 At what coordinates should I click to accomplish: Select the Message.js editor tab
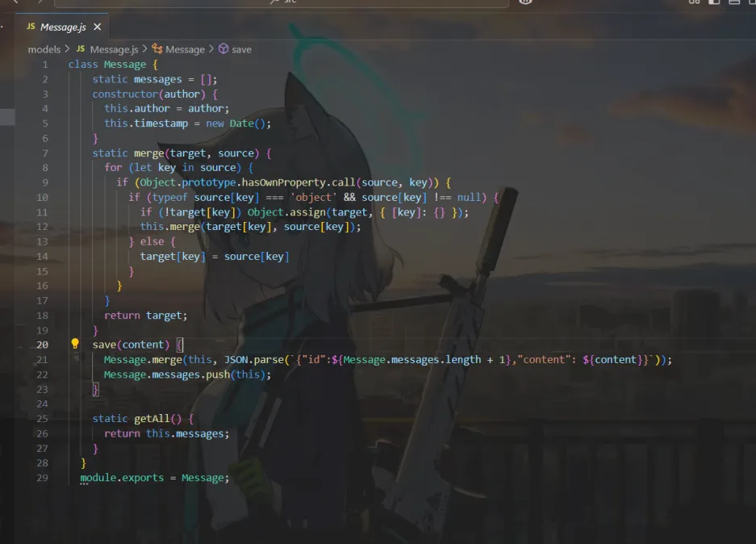[63, 27]
